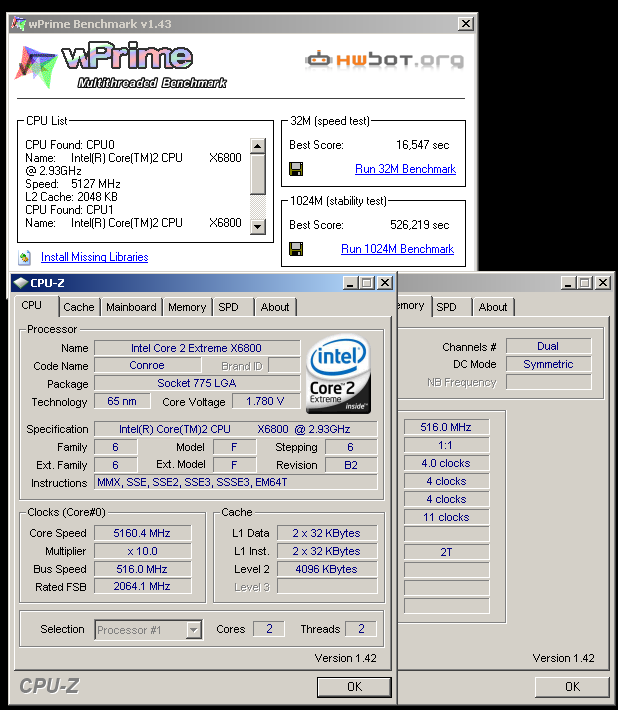Run the 32M Benchmark
The height and width of the screenshot is (710, 618).
(x=405, y=169)
